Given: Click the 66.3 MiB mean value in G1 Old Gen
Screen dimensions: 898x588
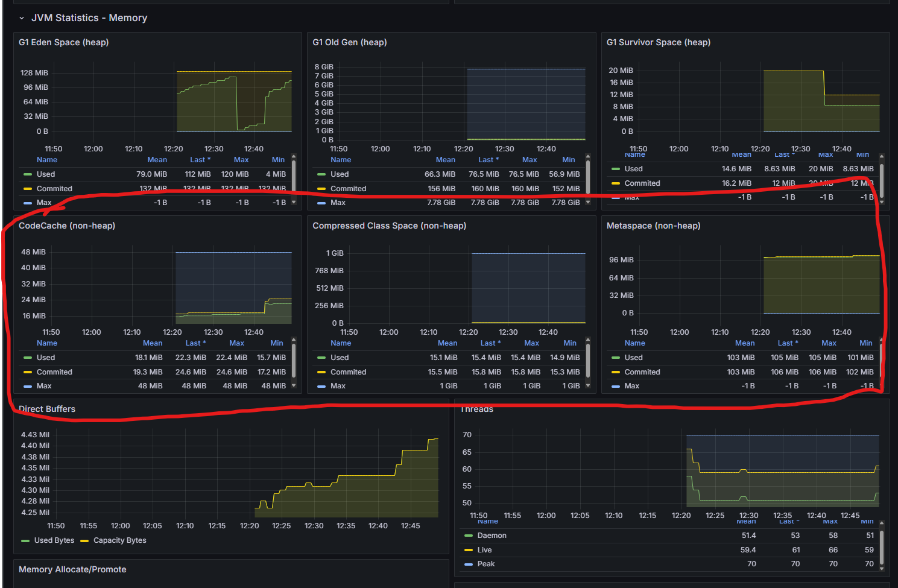Looking at the screenshot, I should click(x=440, y=174).
